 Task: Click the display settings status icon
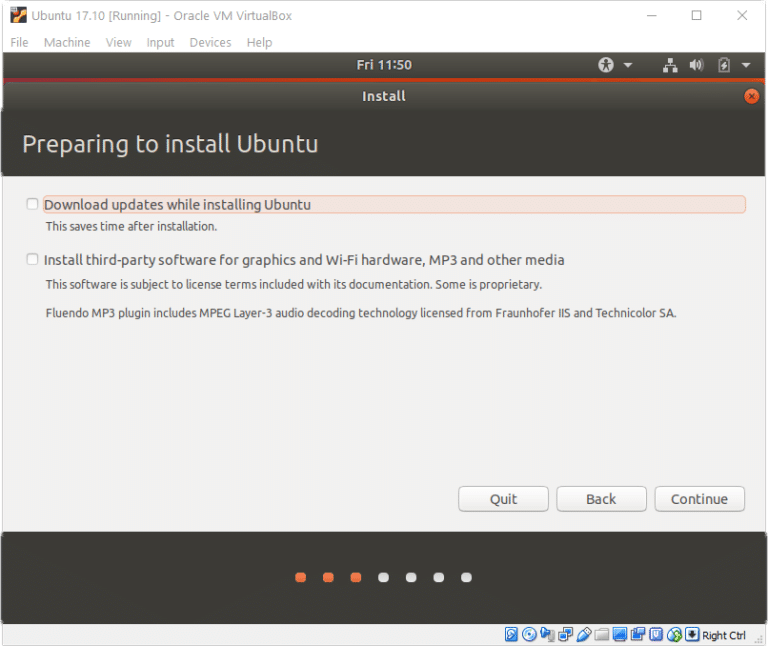click(x=620, y=635)
